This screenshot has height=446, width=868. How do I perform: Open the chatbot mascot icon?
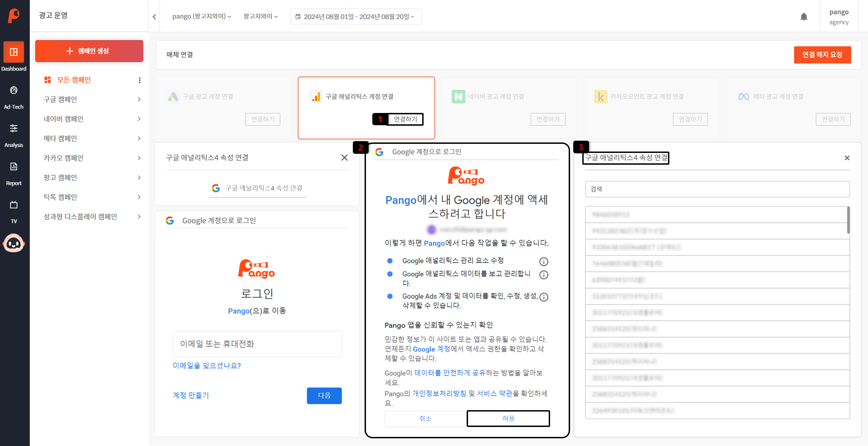14,243
